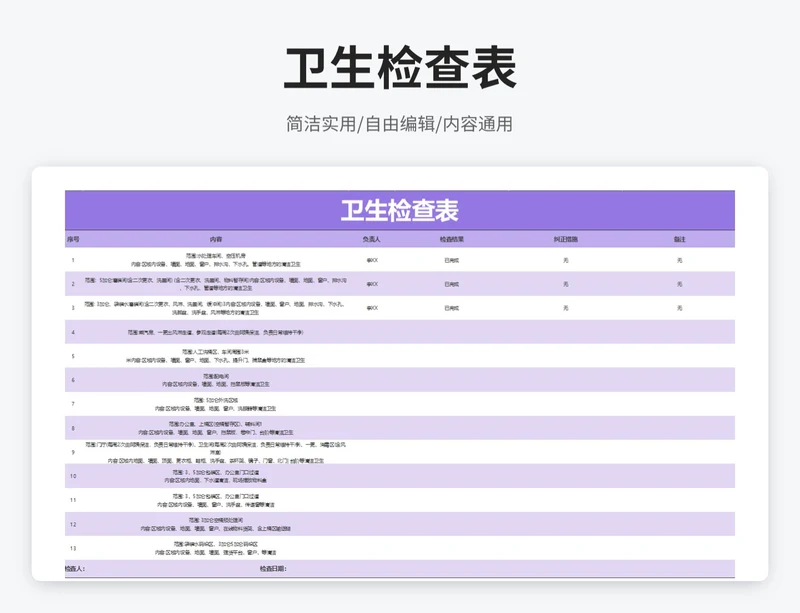Select the 负责人 column header
This screenshot has height=613, width=800.
(371, 239)
